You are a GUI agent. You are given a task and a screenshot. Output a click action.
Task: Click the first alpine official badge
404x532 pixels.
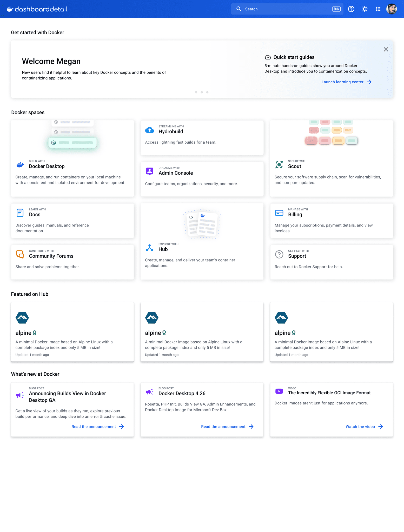(x=35, y=333)
